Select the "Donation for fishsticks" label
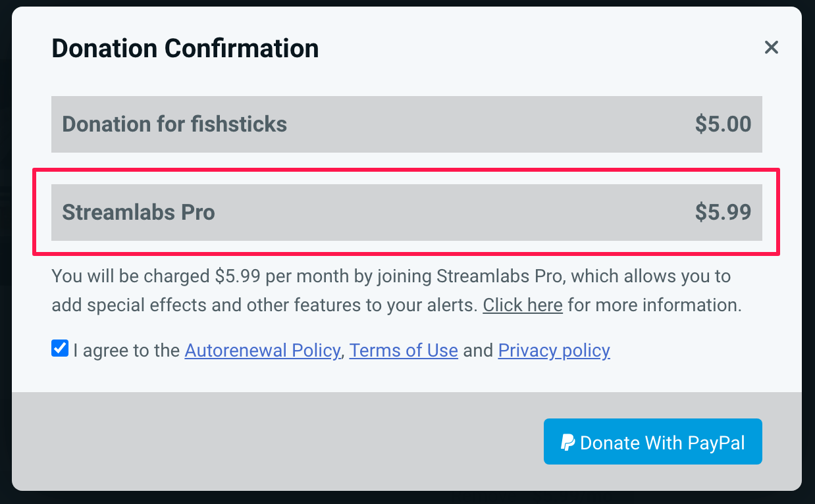Viewport: 815px width, 504px height. pos(174,124)
